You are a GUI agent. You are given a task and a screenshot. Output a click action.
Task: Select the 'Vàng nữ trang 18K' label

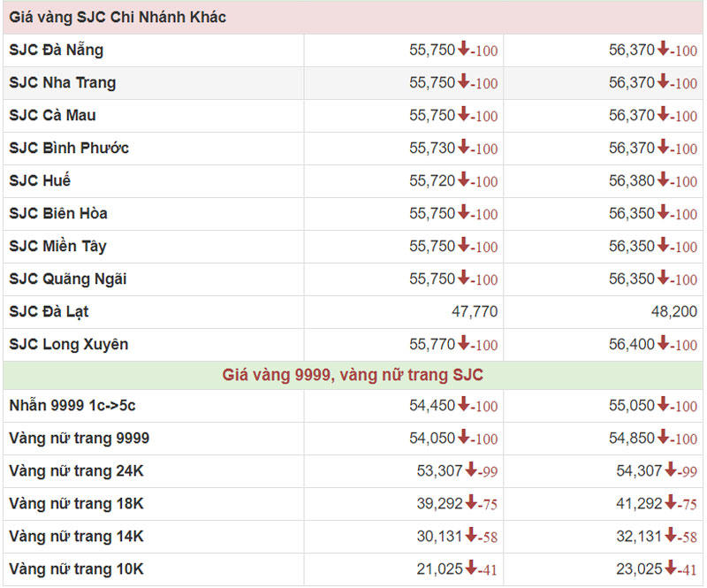coord(76,503)
